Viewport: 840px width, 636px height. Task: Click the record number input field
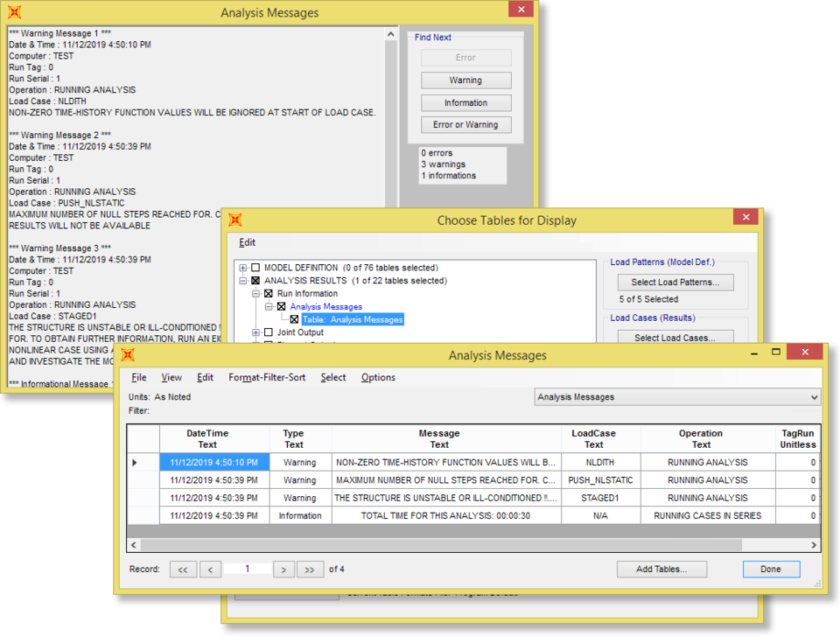point(247,569)
